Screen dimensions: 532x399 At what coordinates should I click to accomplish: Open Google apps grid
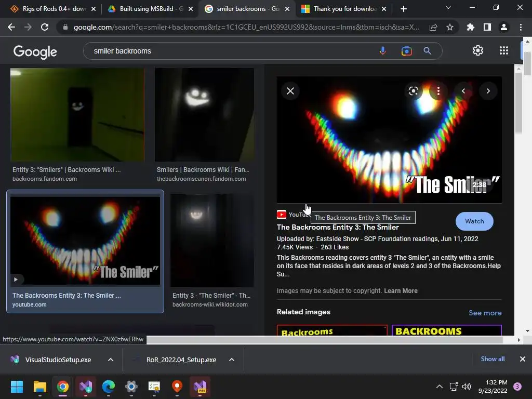(x=504, y=50)
